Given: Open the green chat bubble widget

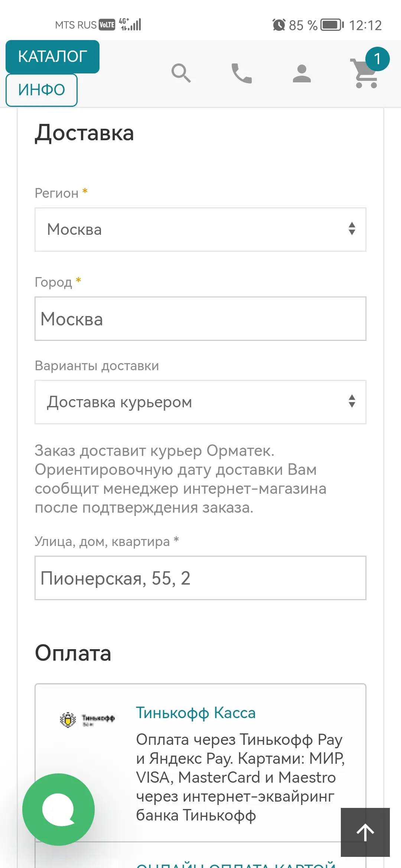Looking at the screenshot, I should 58,809.
